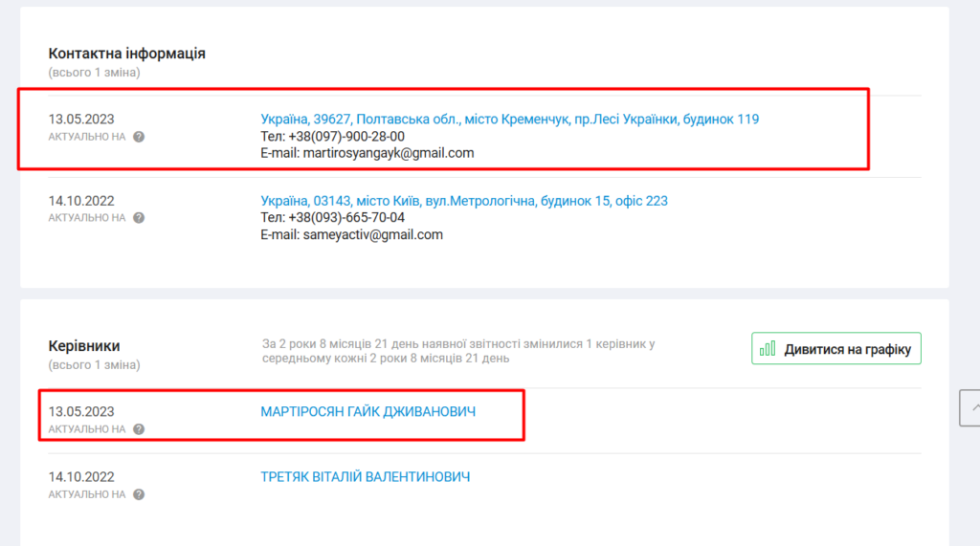The width and height of the screenshot is (980, 546).
Task: Click the managers statistics summary text
Action: pyautogui.click(x=457, y=351)
